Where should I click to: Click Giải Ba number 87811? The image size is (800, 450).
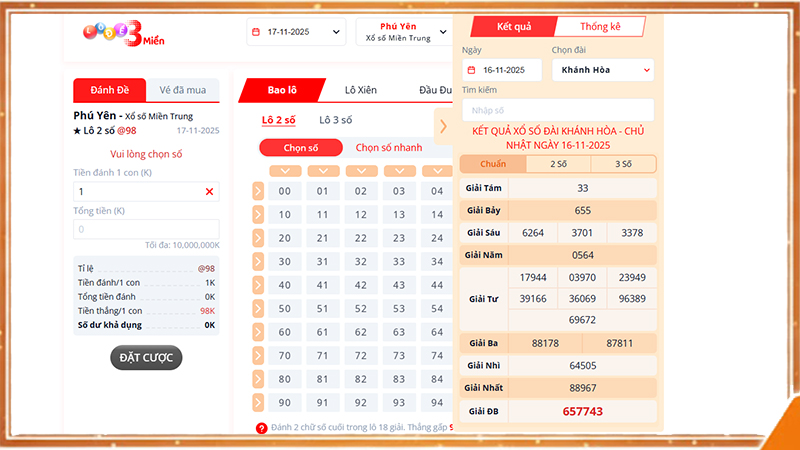(x=619, y=343)
